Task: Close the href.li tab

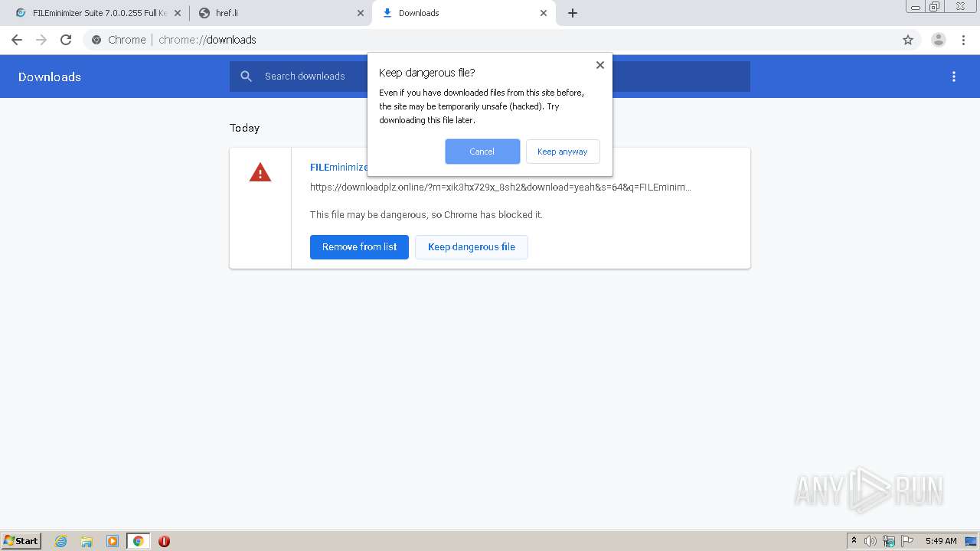Action: (361, 13)
